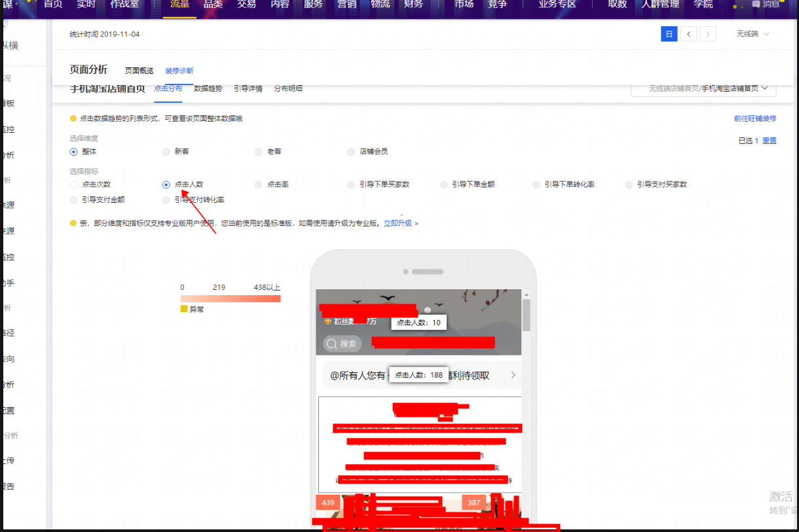Click the 重置 reset link
Screen dimensions: 799x532
point(770,141)
